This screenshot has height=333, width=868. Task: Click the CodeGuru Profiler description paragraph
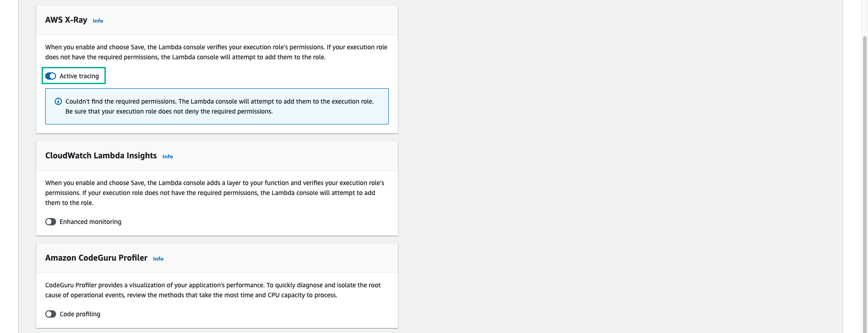[x=213, y=290]
